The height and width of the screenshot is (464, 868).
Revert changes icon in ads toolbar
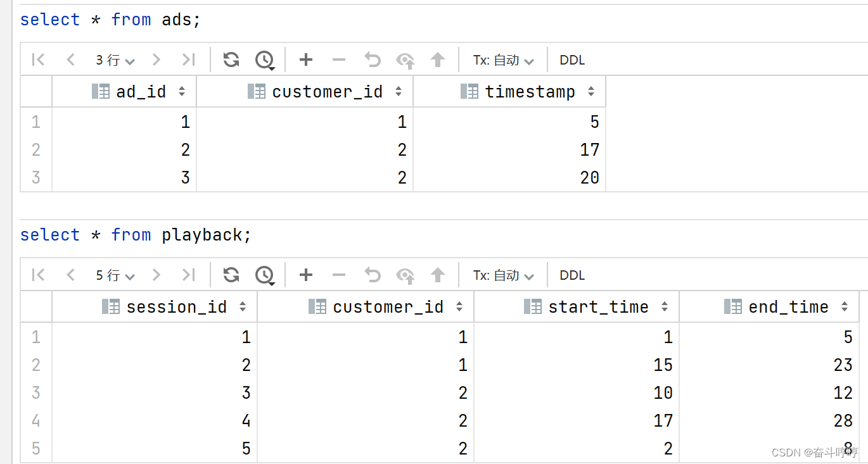tap(372, 60)
